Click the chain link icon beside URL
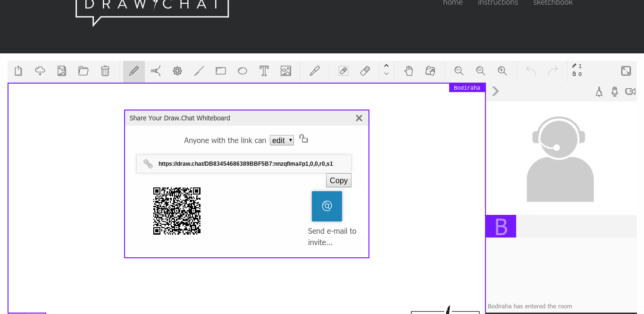 148,164
